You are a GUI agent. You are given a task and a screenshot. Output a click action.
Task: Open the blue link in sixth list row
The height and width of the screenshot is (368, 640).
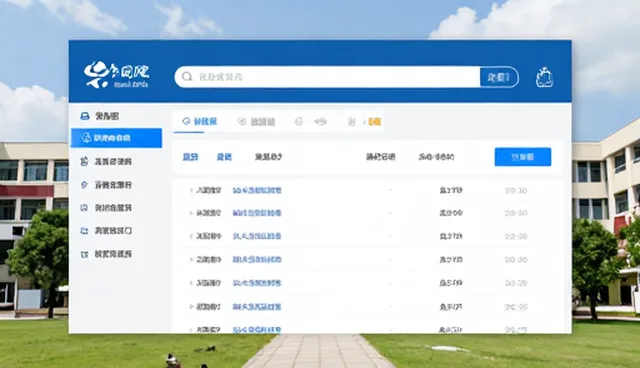[x=257, y=306]
